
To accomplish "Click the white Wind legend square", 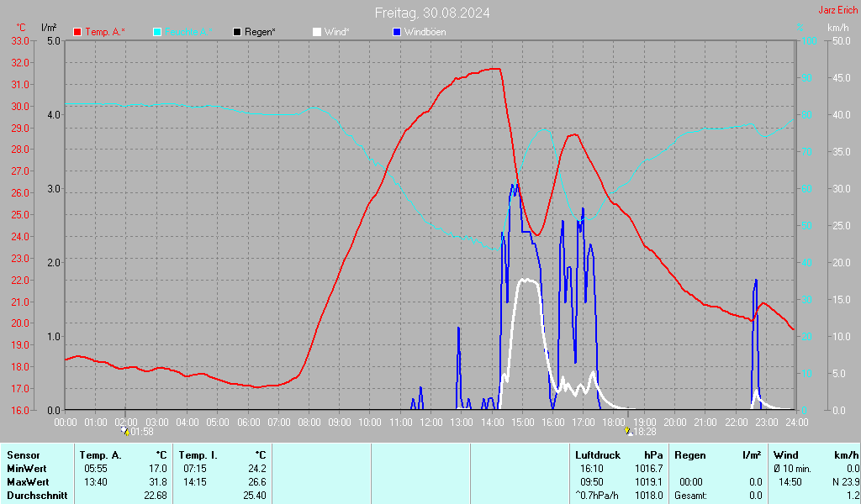I will click(317, 32).
